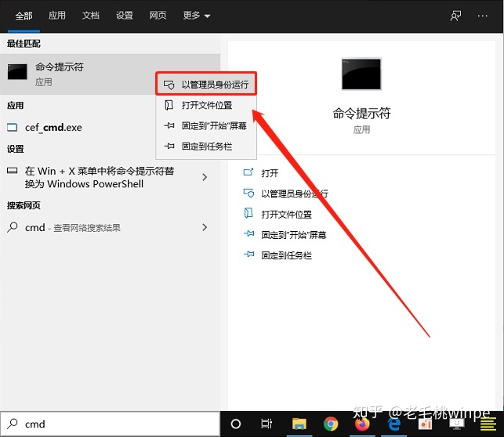
Task: Open the three-dots options menu
Action: pyautogui.click(x=483, y=16)
